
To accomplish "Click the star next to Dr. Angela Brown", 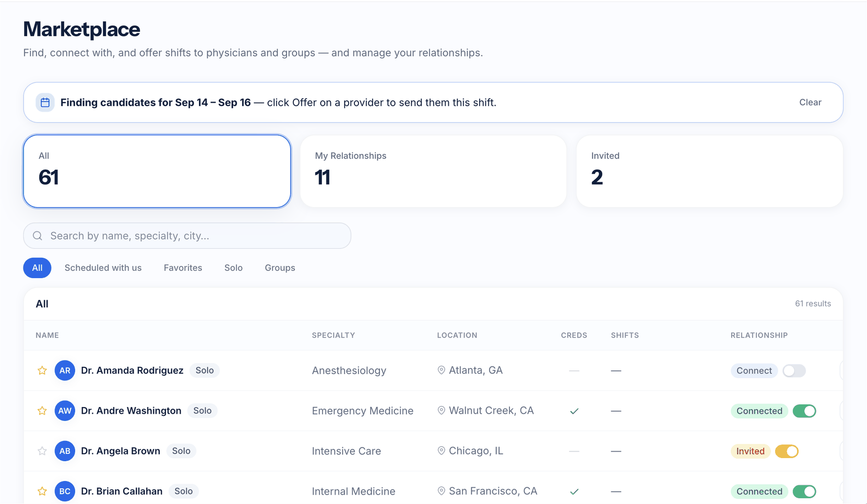I will 42,451.
